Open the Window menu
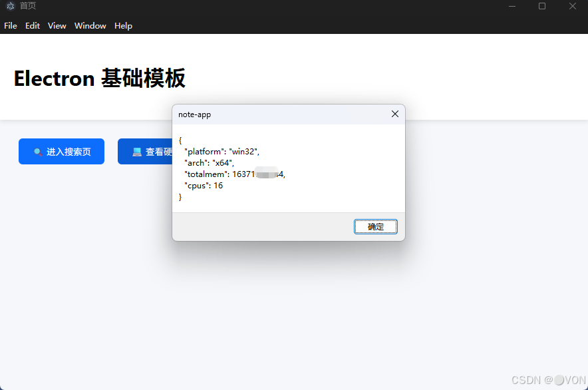Screen dimensions: 588x390 90,26
